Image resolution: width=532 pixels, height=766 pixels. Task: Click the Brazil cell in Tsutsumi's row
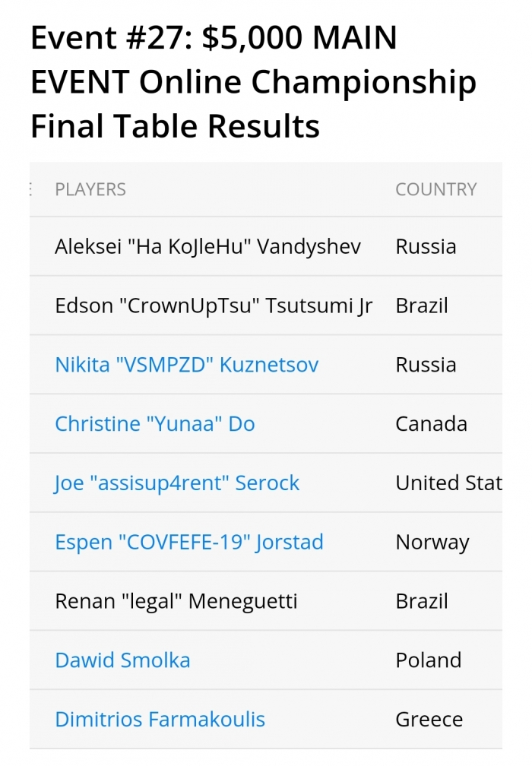(x=422, y=305)
